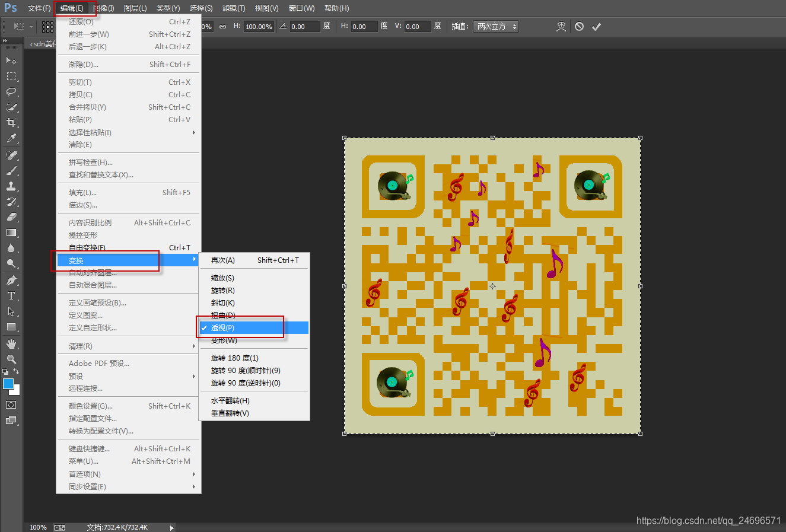Open the 类型(Y) menu

[168, 8]
